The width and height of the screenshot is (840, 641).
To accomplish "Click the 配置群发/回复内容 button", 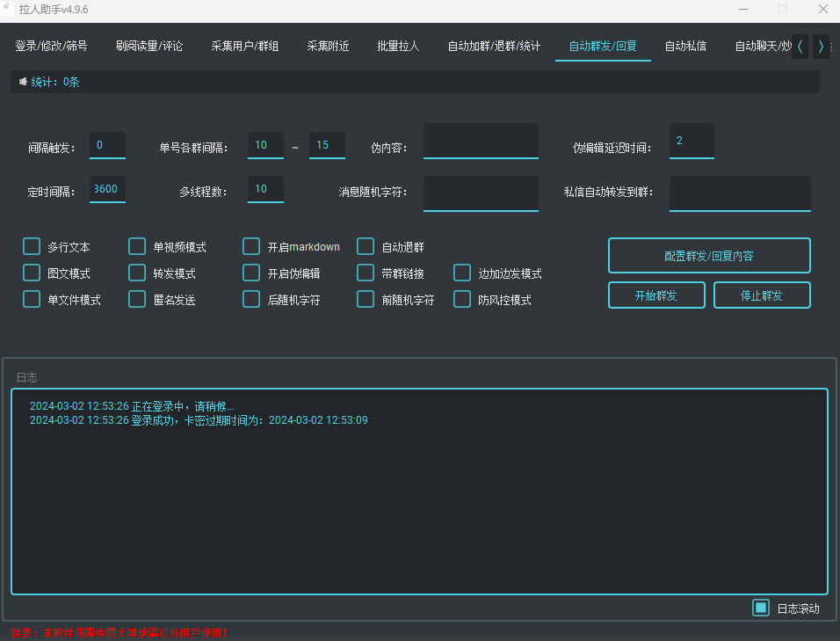I will [x=709, y=256].
